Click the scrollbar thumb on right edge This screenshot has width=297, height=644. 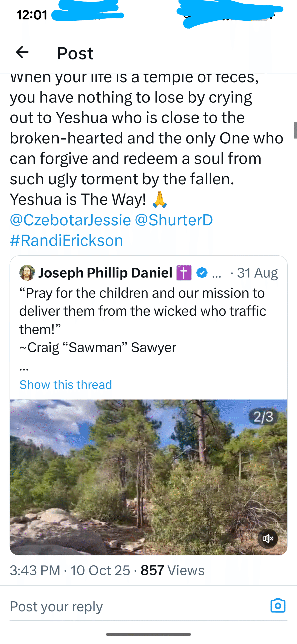pyautogui.click(x=295, y=130)
